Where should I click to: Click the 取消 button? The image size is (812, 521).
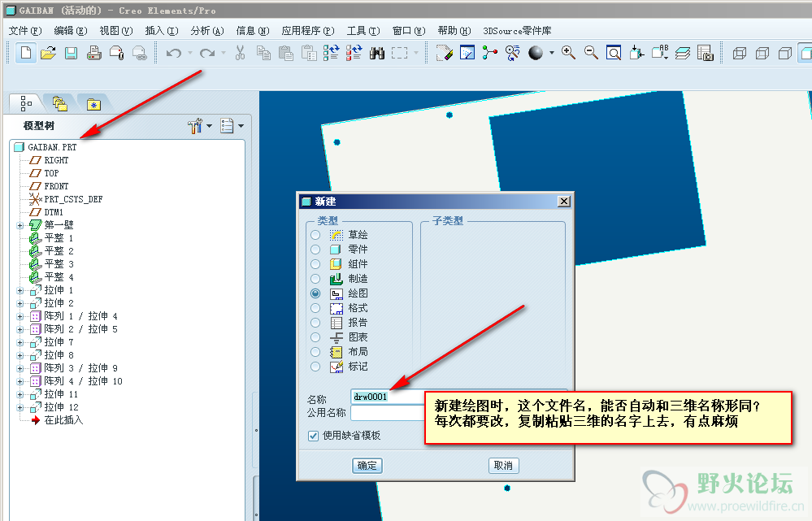pos(503,466)
